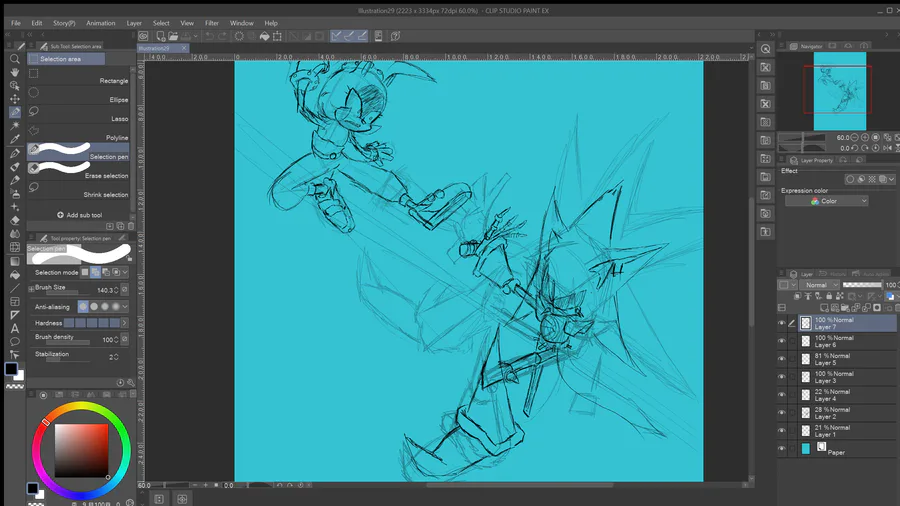The height and width of the screenshot is (506, 900).
Task: Expand the Selection mode options arrow
Action: pyautogui.click(x=125, y=273)
